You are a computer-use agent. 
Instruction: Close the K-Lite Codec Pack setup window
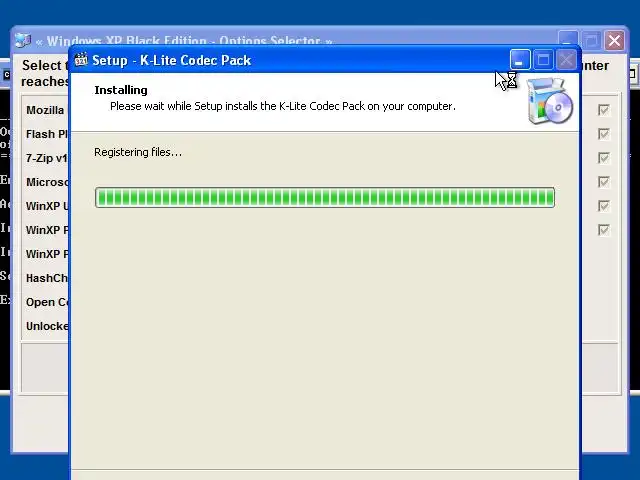[566, 60]
